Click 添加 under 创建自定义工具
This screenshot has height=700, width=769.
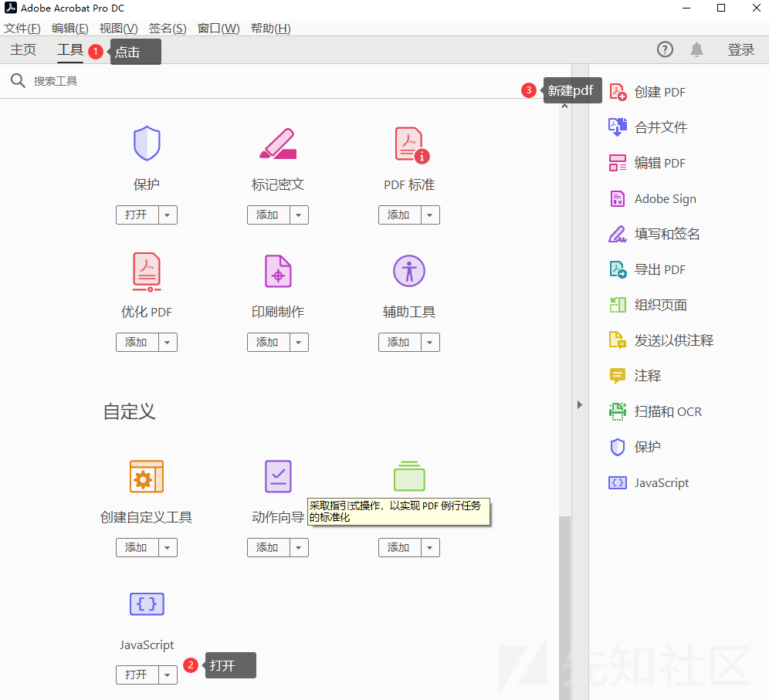[x=137, y=547]
